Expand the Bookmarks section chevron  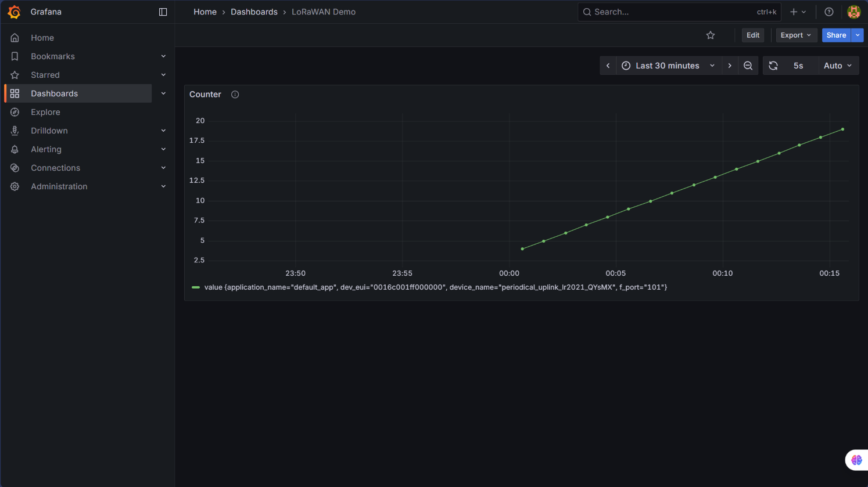[x=163, y=56]
